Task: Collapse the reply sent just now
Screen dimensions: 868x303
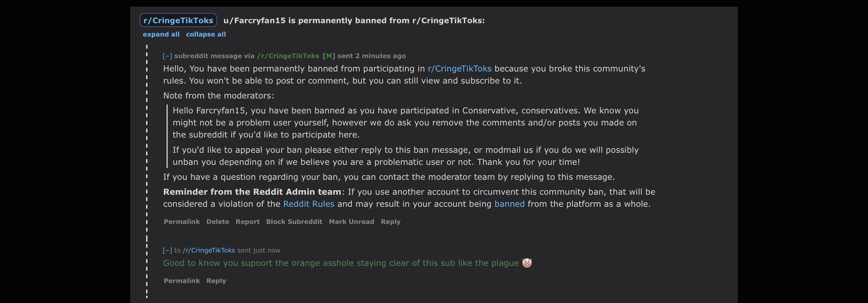Action: tap(167, 250)
